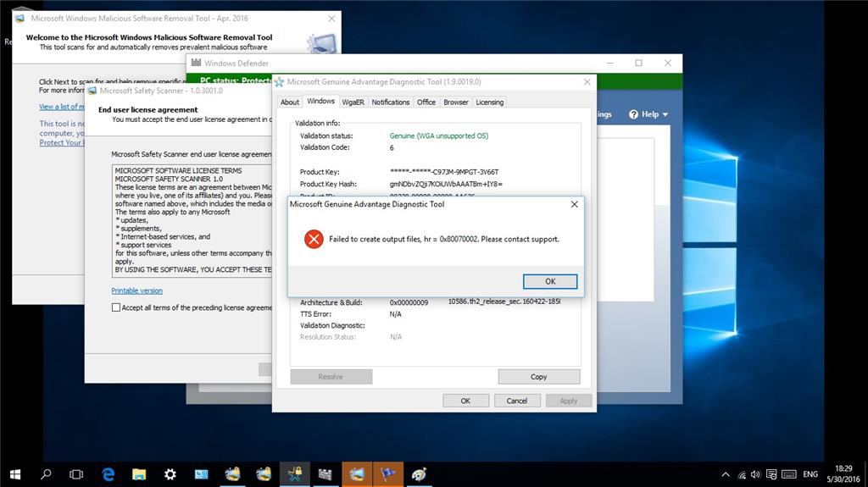The width and height of the screenshot is (868, 487).
Task: Click the grayed Resolve button
Action: click(331, 377)
